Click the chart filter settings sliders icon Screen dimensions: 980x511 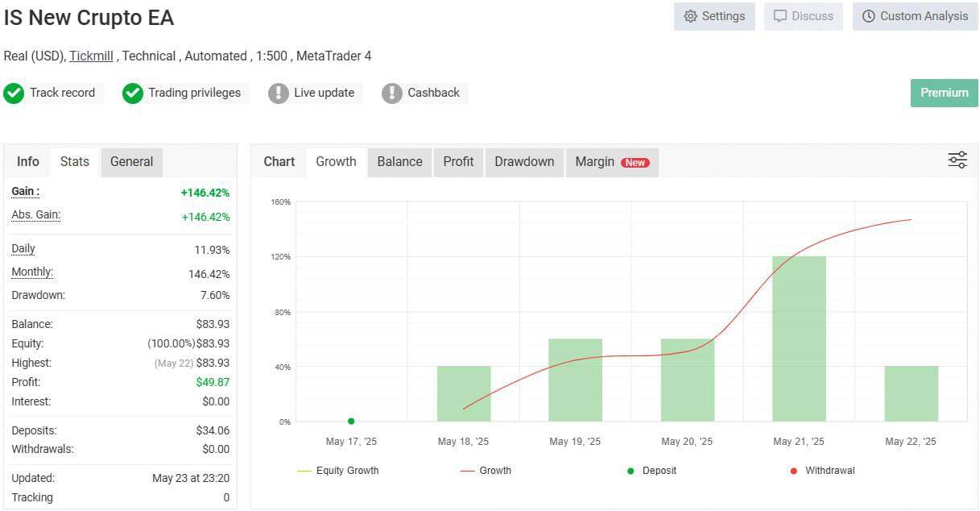957,160
